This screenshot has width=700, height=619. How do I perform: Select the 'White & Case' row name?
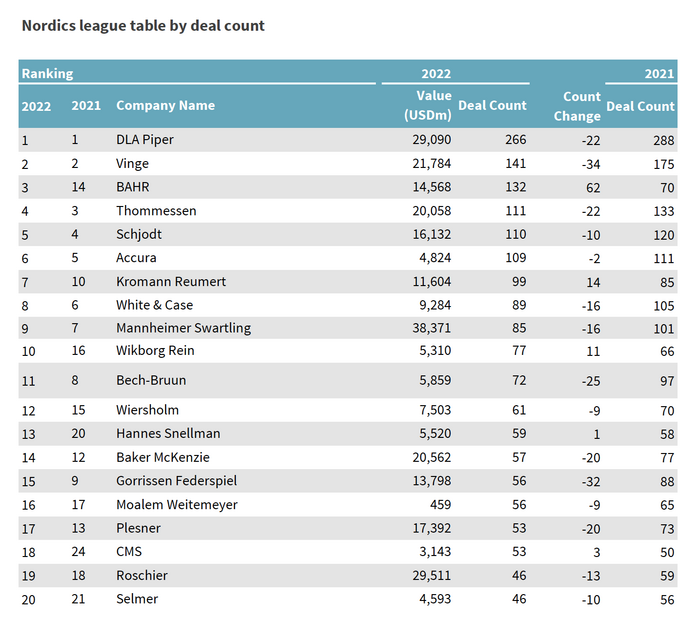154,305
